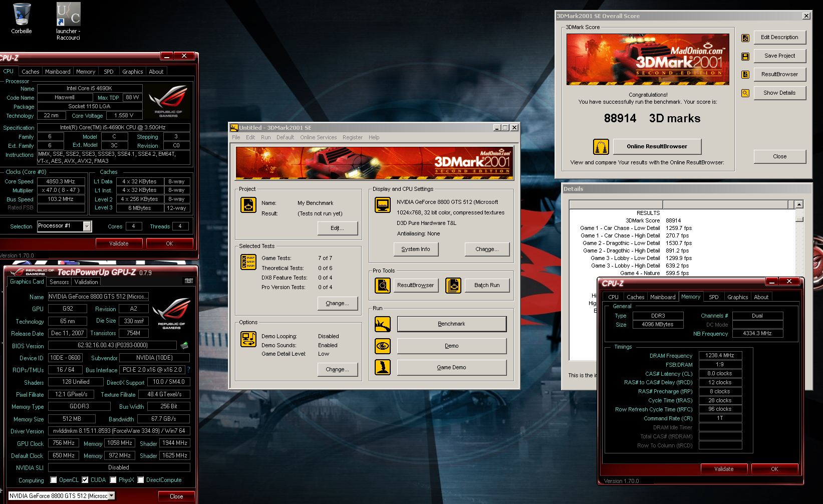This screenshot has height=504, width=823.
Task: Click the Online ResultBrowser trophy icon
Action: (601, 147)
